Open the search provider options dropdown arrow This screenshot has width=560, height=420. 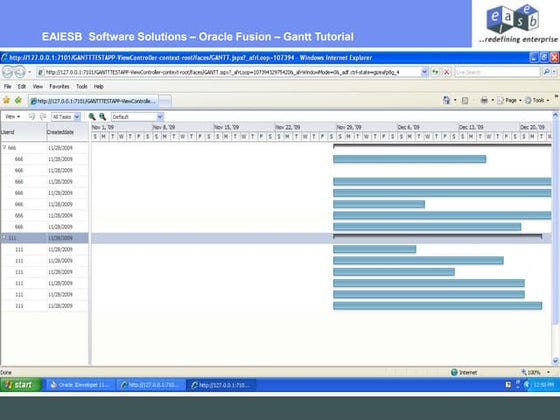pos(554,72)
